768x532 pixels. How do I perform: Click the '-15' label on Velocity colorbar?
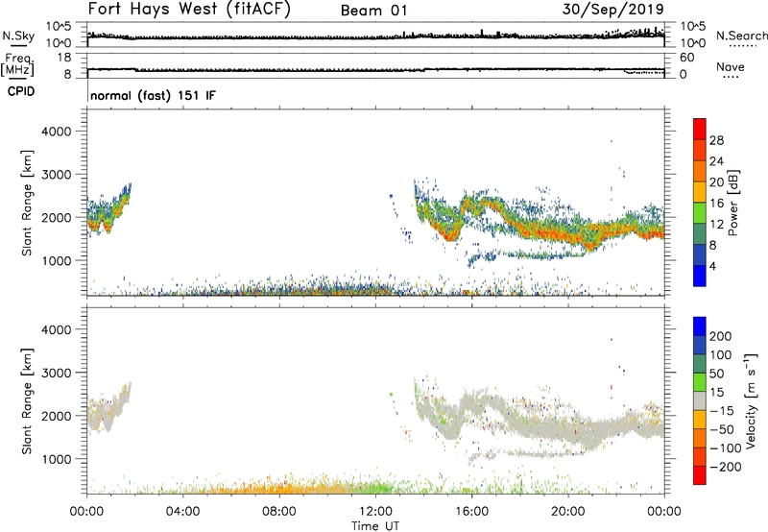(722, 411)
